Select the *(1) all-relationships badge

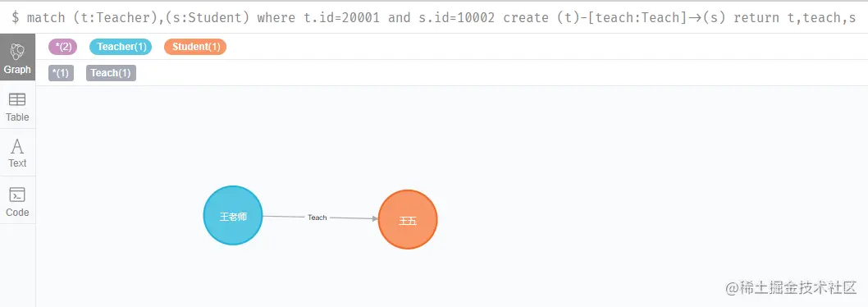click(x=61, y=73)
